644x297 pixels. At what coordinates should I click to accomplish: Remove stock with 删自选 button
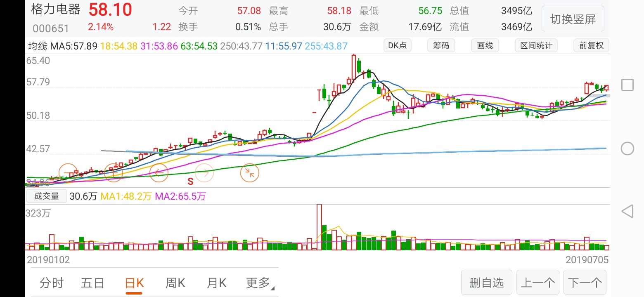click(487, 283)
